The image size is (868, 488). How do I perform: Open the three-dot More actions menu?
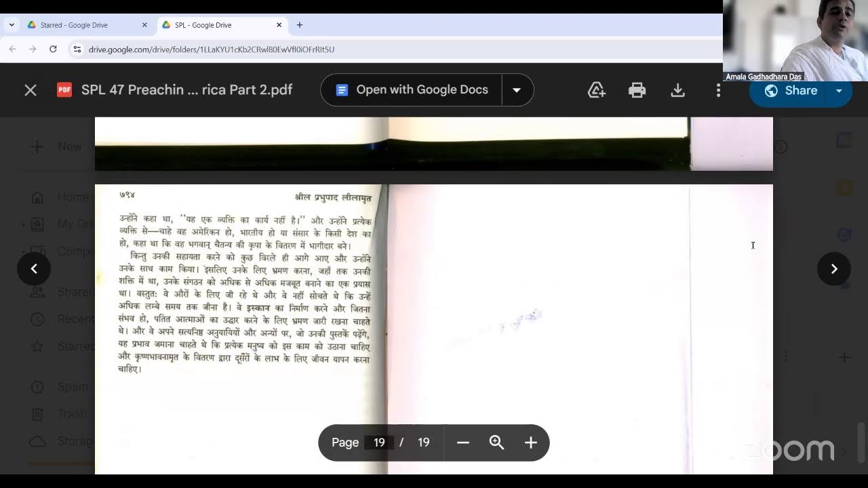718,90
